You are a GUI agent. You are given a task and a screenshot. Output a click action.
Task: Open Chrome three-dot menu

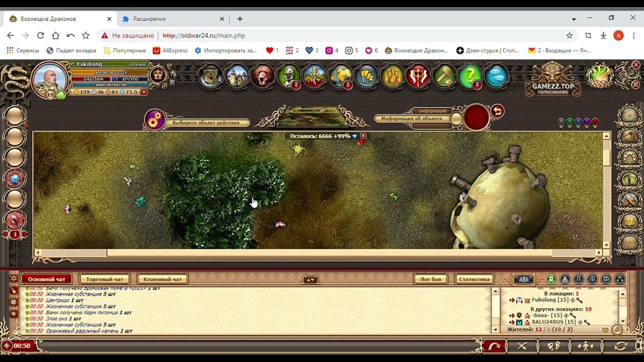[x=634, y=36]
